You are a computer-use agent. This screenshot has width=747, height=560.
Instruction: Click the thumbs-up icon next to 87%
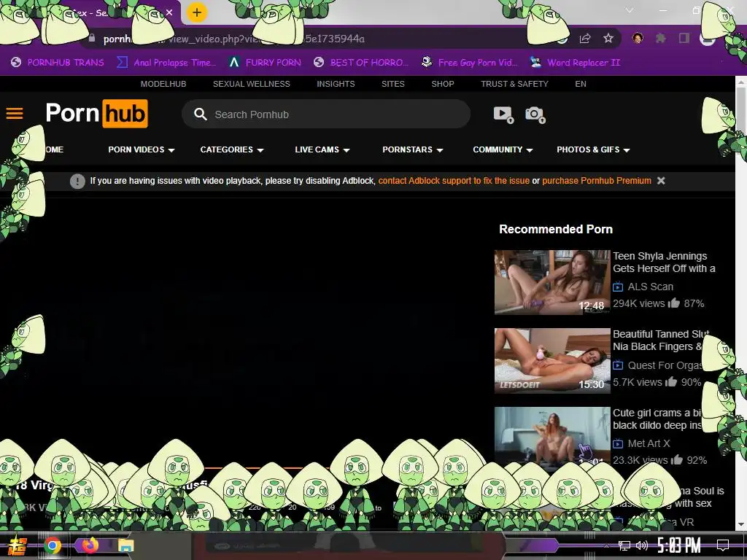(673, 303)
